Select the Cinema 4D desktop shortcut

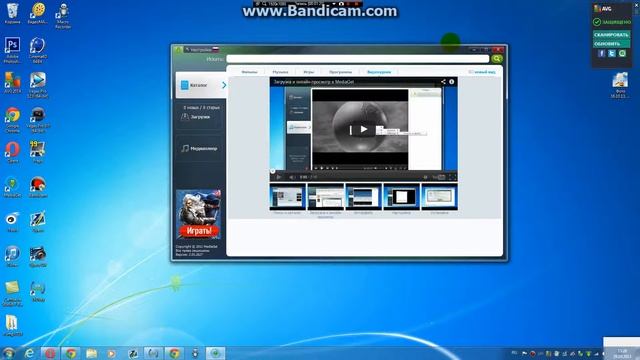[38, 50]
